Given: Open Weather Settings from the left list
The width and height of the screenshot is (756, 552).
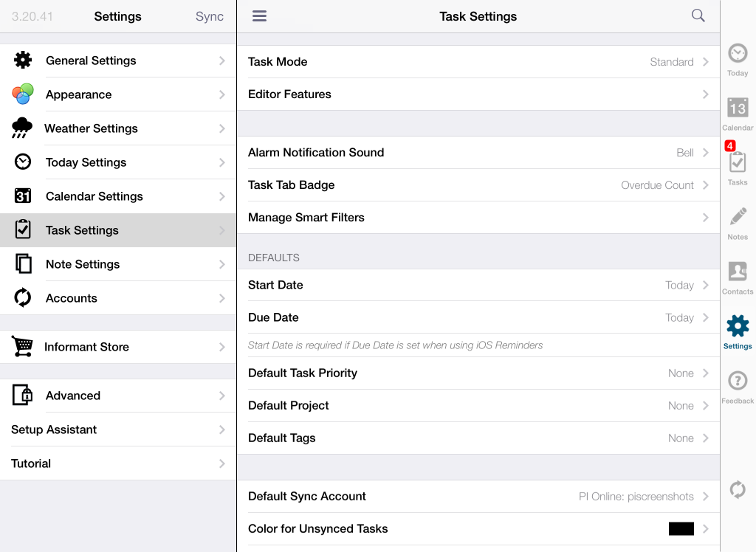Looking at the screenshot, I should pos(118,128).
